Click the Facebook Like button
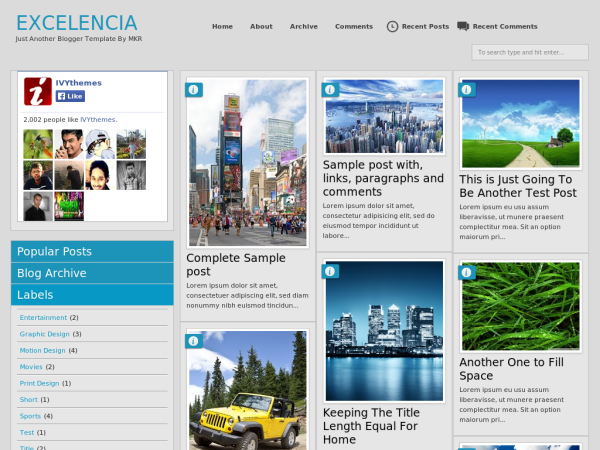Image resolution: width=600 pixels, height=450 pixels. pos(70,96)
